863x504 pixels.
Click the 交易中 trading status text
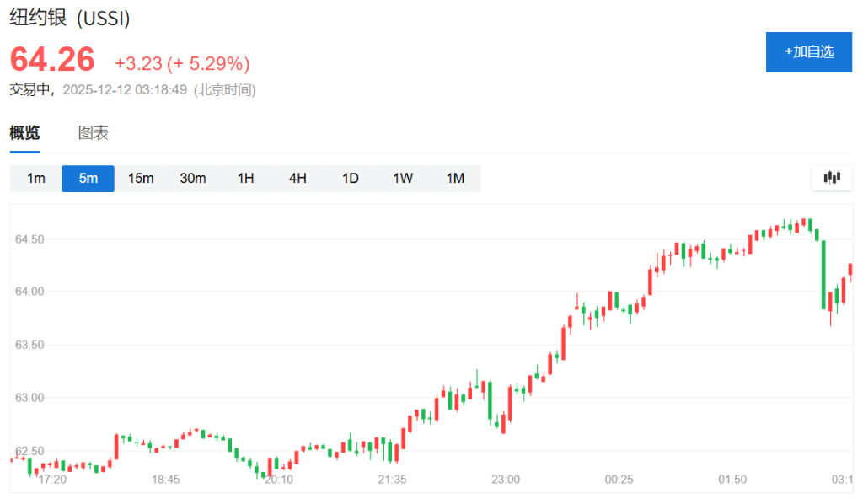click(x=29, y=88)
